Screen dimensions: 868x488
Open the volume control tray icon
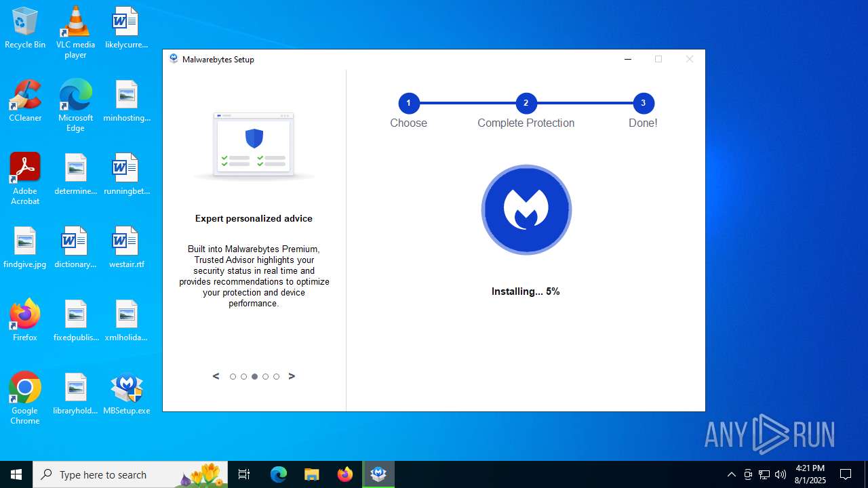coord(781,474)
